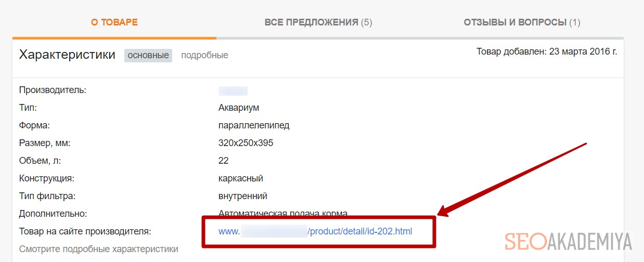Image resolution: width=644 pixels, height=262 pixels.
Task: Click the Товар добавлен date text
Action: coord(546,52)
